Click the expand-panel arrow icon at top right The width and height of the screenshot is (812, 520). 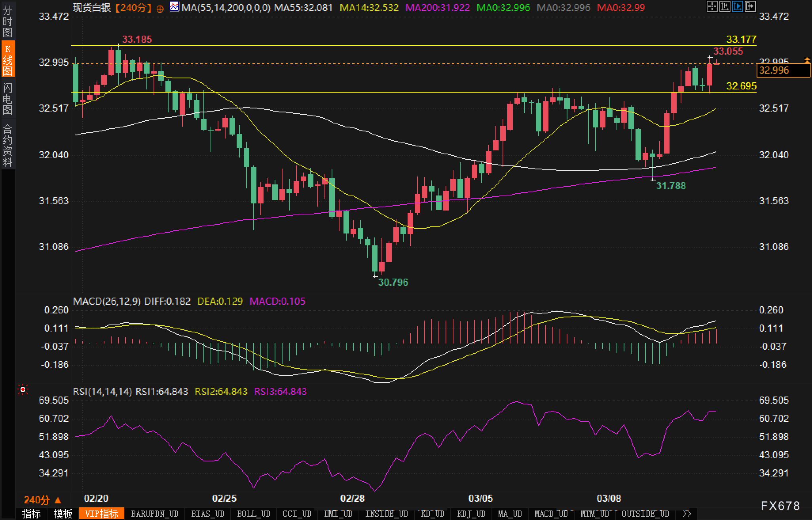click(750, 6)
